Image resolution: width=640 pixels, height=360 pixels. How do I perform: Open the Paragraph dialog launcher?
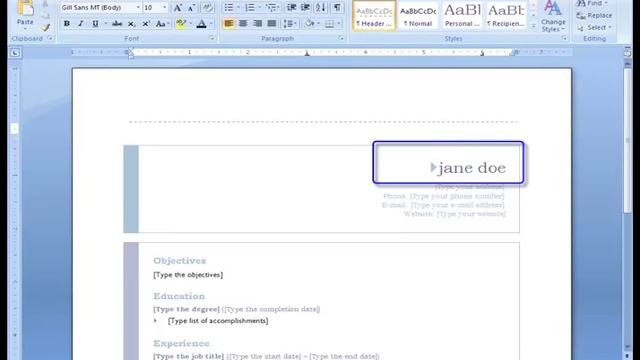[x=341, y=38]
